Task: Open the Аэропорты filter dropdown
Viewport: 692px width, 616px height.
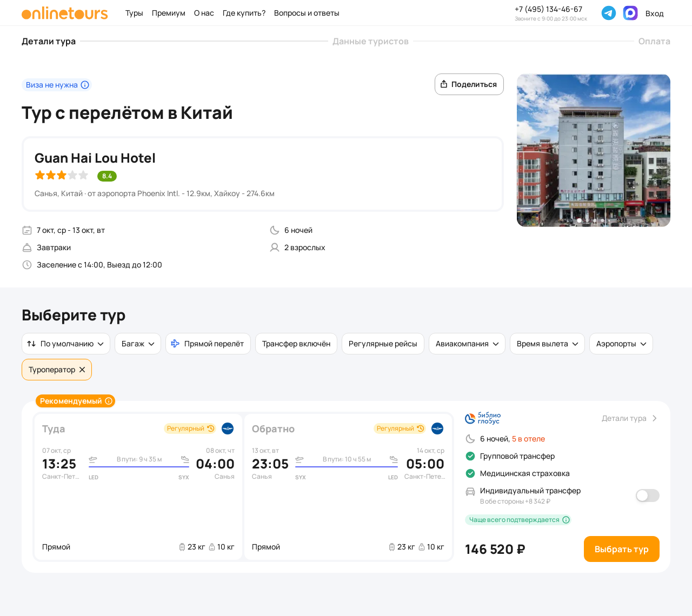Action: (x=621, y=344)
